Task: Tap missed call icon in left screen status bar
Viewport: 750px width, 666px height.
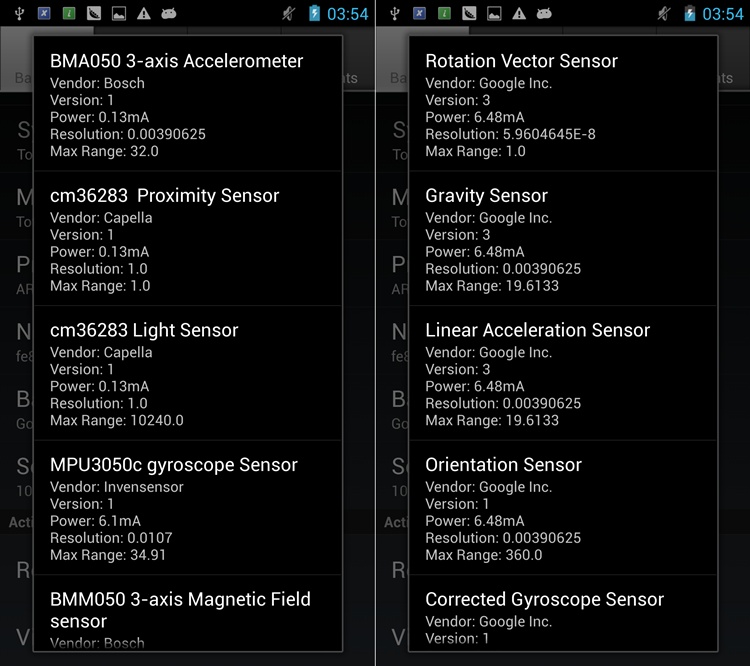Action: [94, 13]
